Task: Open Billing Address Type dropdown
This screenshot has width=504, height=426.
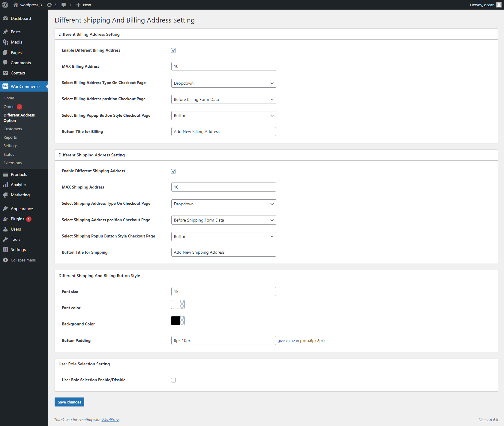Action: 223,83
